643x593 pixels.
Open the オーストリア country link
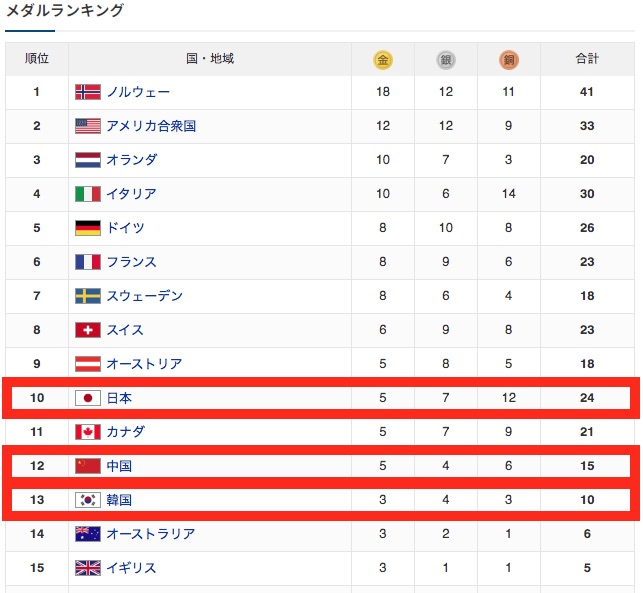point(144,364)
